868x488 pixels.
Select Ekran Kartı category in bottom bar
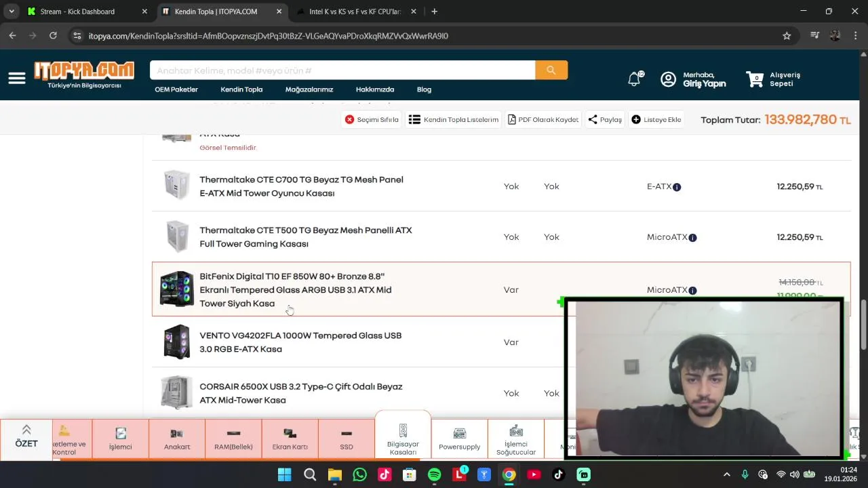pos(290,439)
